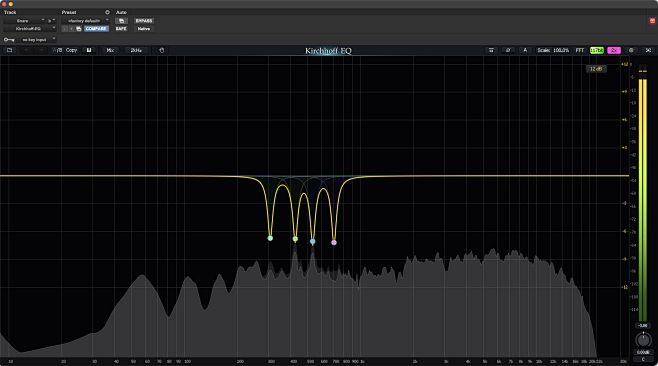Select the hand grab tool icon
This screenshot has height=366, width=658.
coord(162,50)
